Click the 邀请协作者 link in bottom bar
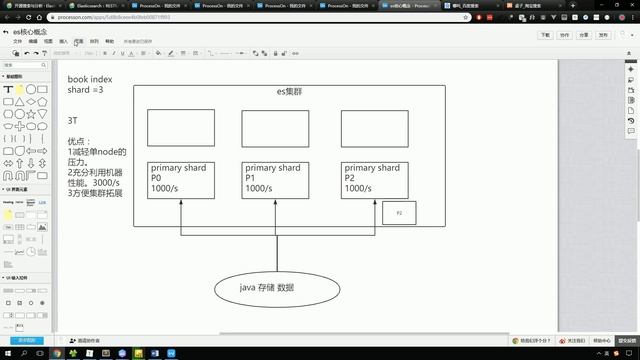Image resolution: width=640 pixels, height=360 pixels. (84, 340)
